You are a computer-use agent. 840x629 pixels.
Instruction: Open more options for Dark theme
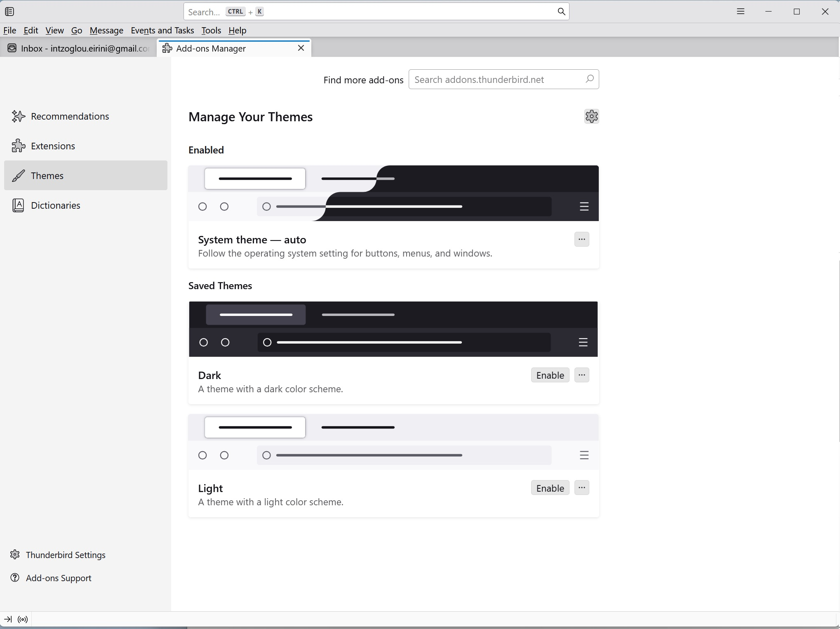click(x=581, y=375)
